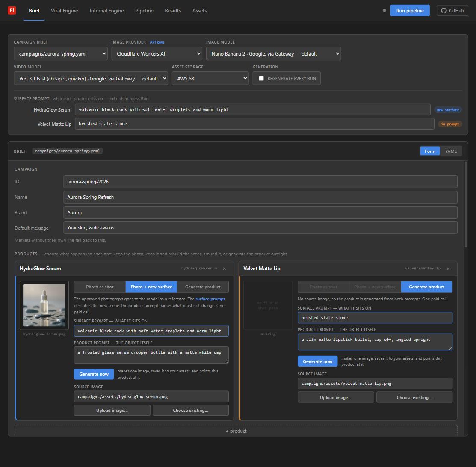The width and height of the screenshot is (476, 467).
Task: Click the status dot beside Run pipeline
Action: click(384, 10)
